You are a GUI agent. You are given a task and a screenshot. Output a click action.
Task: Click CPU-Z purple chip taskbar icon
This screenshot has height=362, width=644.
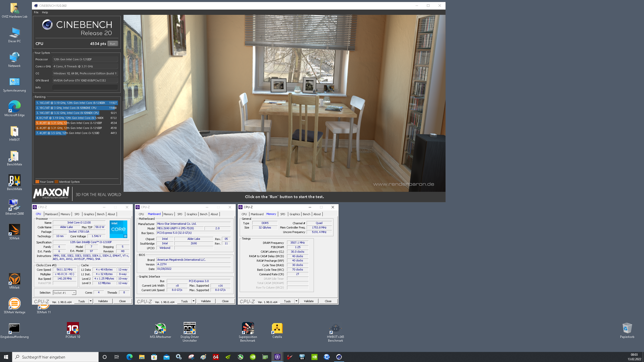click(x=277, y=357)
